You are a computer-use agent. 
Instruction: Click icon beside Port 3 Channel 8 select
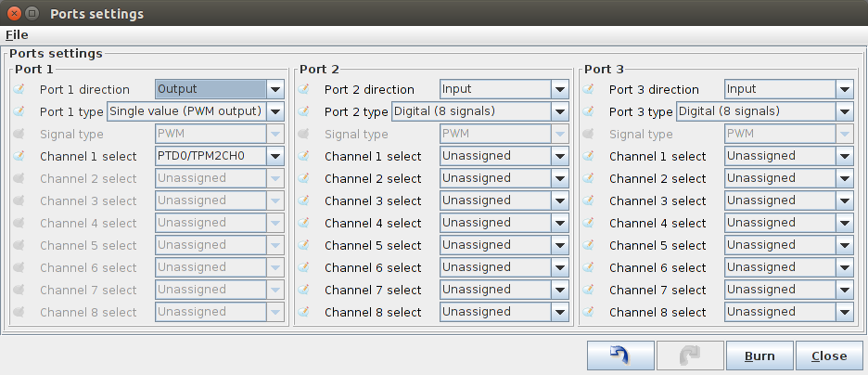coord(589,313)
